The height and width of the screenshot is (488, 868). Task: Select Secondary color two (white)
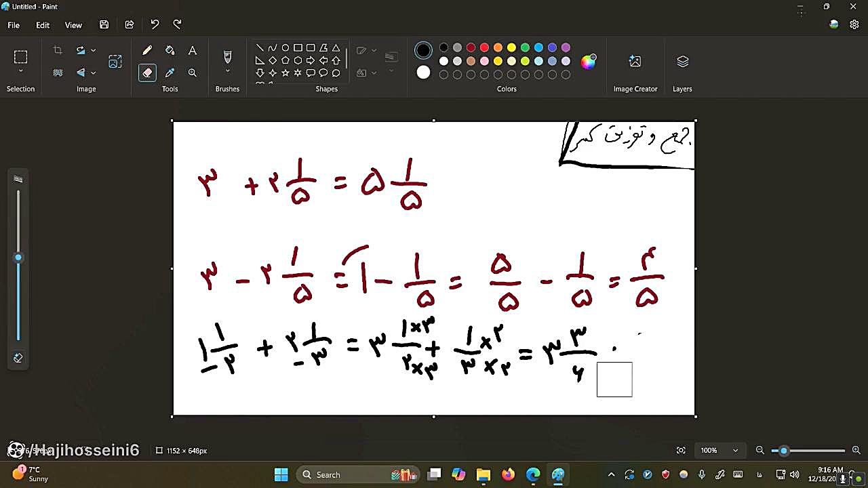point(423,73)
